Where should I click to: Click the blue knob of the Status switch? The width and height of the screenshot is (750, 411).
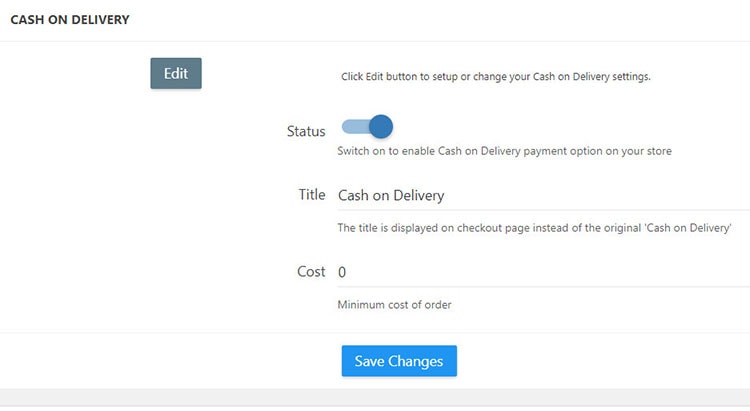coord(380,127)
